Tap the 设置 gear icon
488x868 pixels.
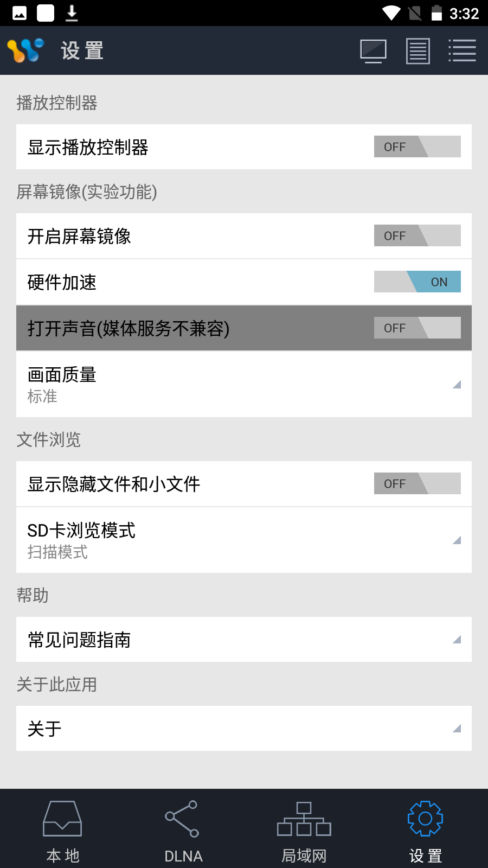425,818
